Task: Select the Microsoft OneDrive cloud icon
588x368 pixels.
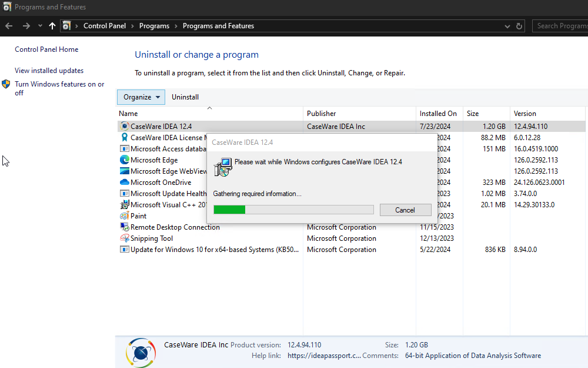Action: tap(124, 182)
